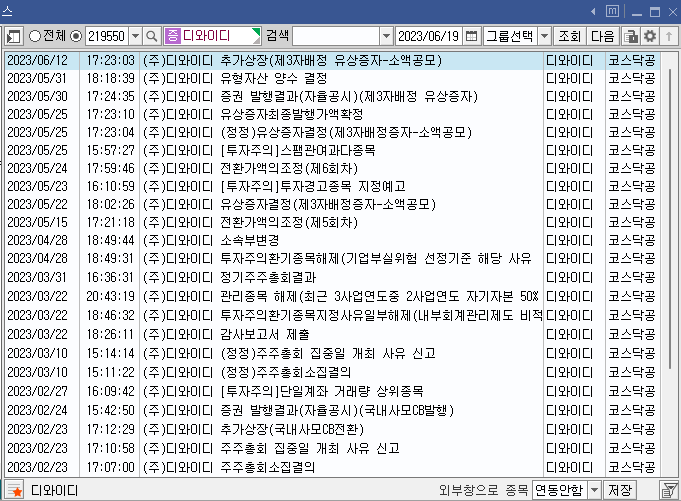Select row 감사보고서 제출
This screenshot has height=501, width=681.
(x=333, y=334)
